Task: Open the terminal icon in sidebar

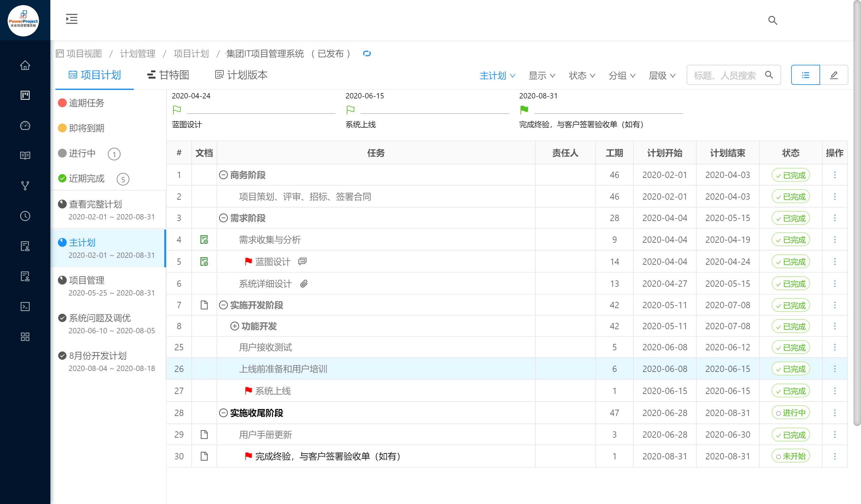Action: [25, 306]
